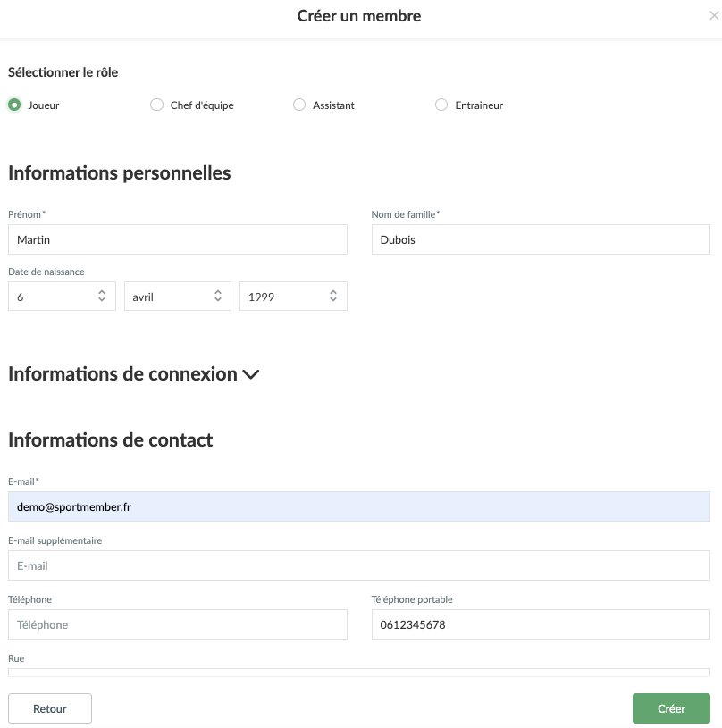Click the empty Téléphone field
722x728 pixels.
177,624
